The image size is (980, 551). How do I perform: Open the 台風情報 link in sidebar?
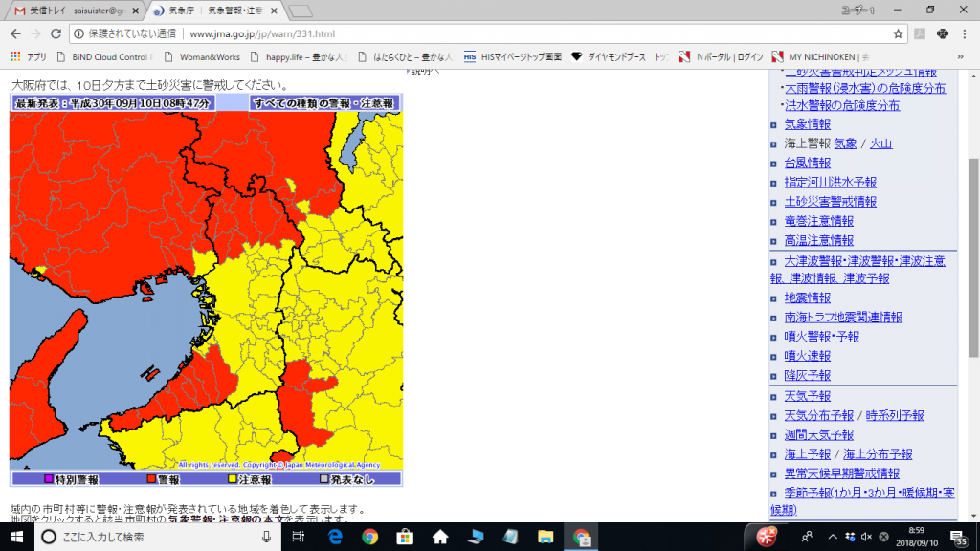807,163
